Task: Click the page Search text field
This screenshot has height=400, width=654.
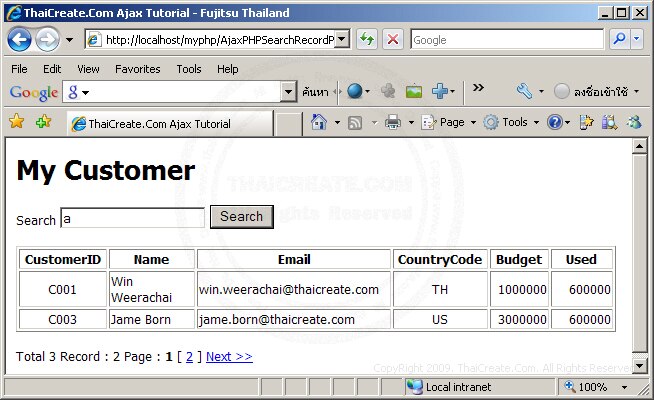Action: click(133, 217)
